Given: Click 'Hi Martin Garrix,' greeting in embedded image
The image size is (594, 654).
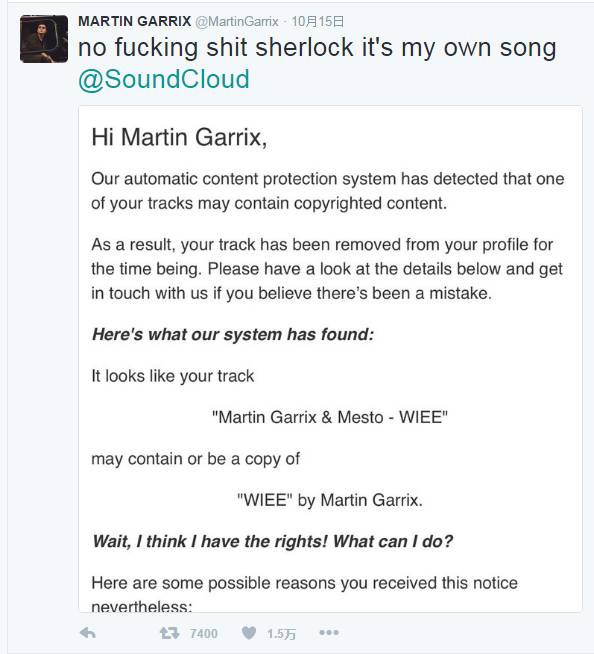Looking at the screenshot, I should 179,137.
